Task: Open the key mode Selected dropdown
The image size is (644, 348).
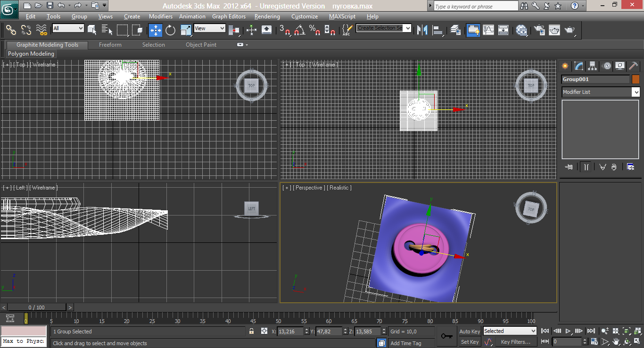Action: coord(510,331)
